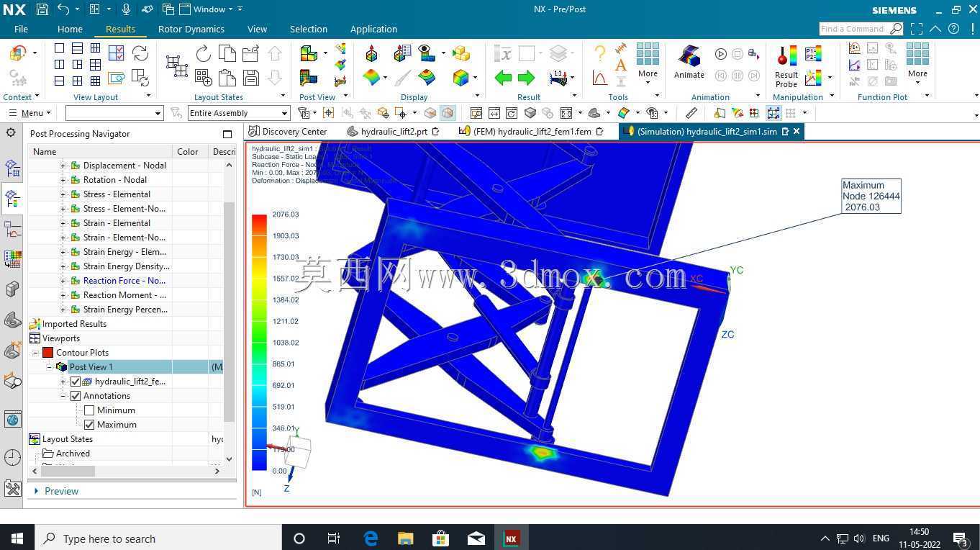Viewport: 980px width, 550px height.
Task: Enable the Minimum annotation checkbox
Action: (x=89, y=410)
